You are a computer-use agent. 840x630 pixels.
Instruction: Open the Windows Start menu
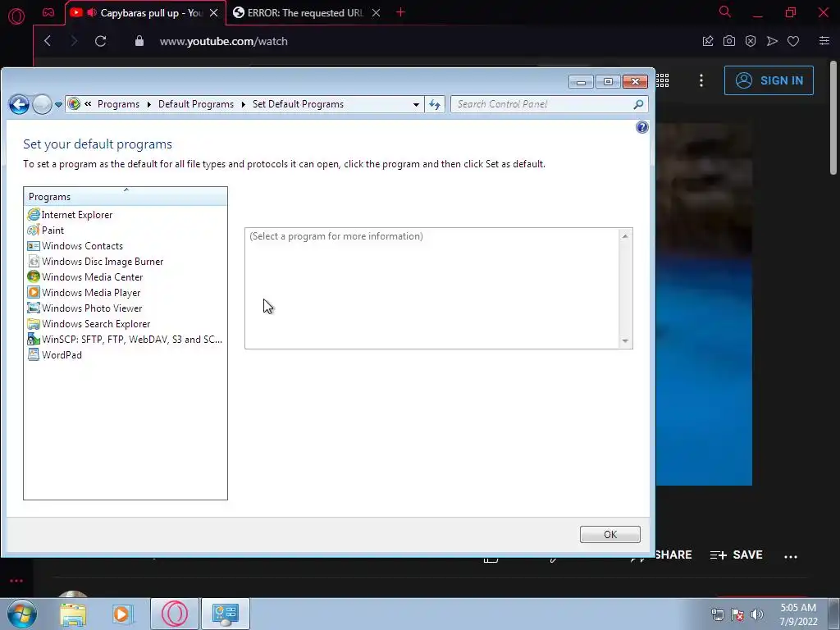pyautogui.click(x=21, y=614)
